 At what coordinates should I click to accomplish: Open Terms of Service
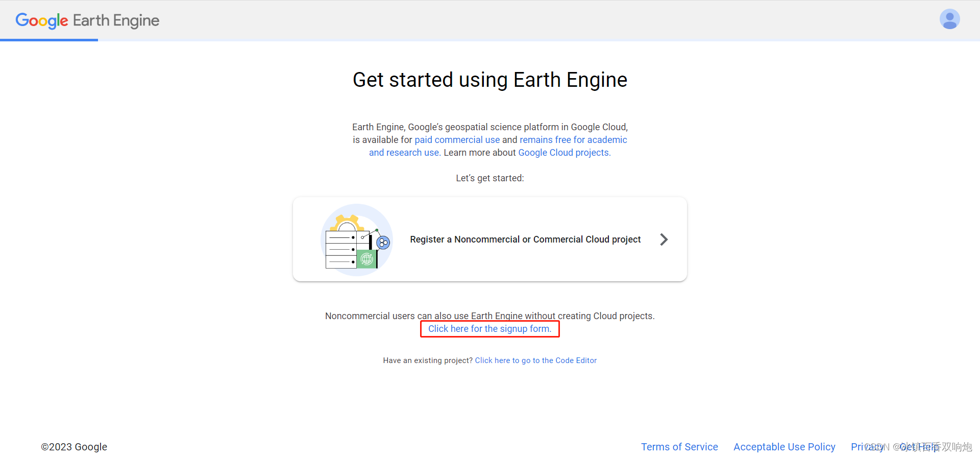tap(679, 446)
